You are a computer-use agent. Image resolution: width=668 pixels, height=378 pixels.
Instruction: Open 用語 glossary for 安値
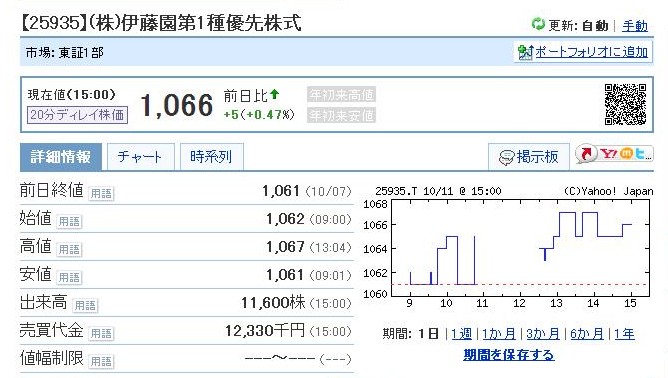[69, 277]
